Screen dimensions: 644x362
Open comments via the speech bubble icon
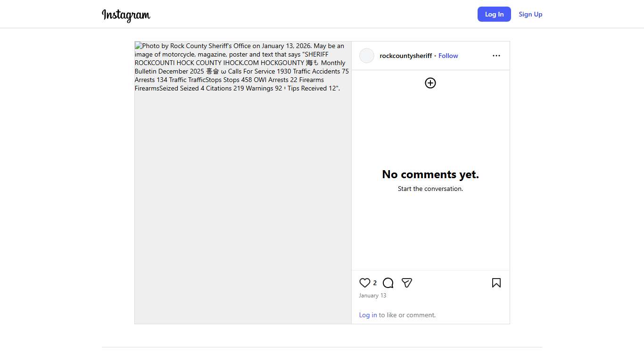[388, 283]
